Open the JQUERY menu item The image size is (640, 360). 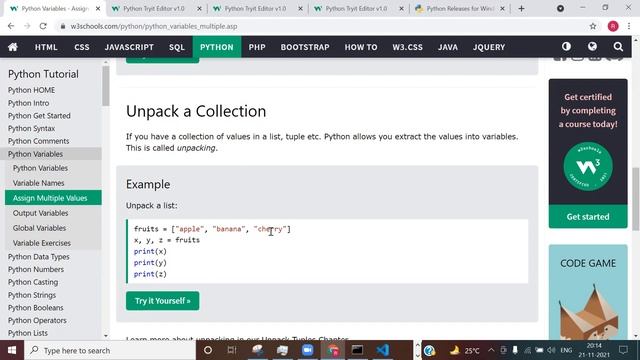(x=489, y=47)
